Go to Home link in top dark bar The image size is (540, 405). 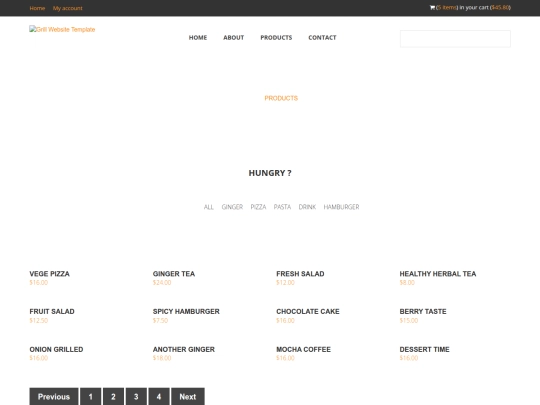pyautogui.click(x=37, y=8)
